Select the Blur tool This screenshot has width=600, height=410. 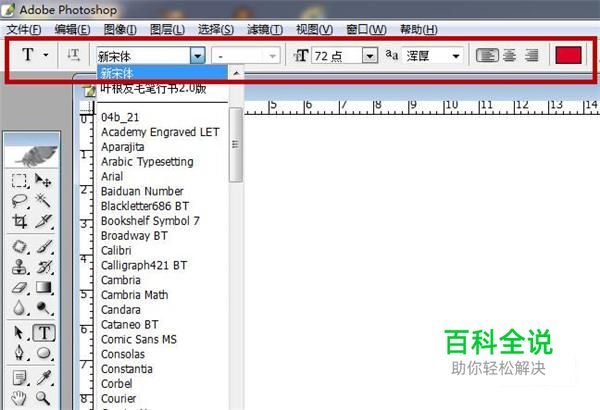pyautogui.click(x=19, y=307)
